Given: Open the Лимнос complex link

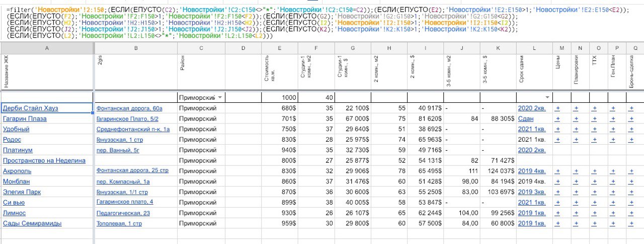Looking at the screenshot, I should coord(14,213).
